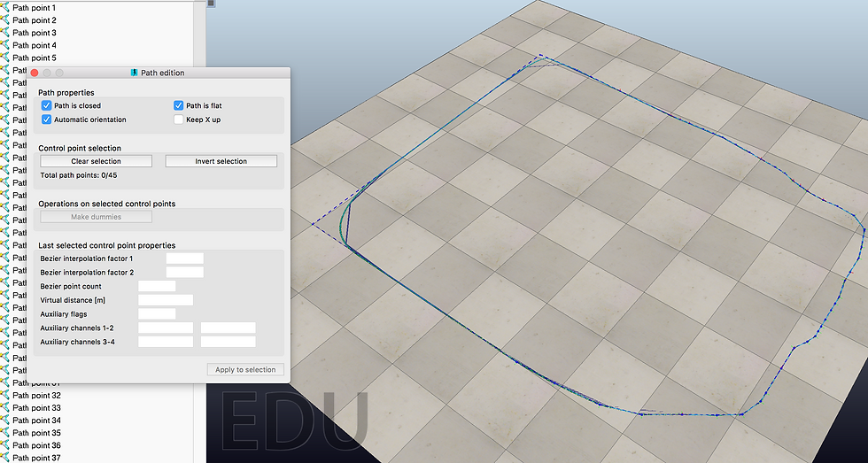Select the Path point 33 icon
868x463 pixels.
pos(4,408)
